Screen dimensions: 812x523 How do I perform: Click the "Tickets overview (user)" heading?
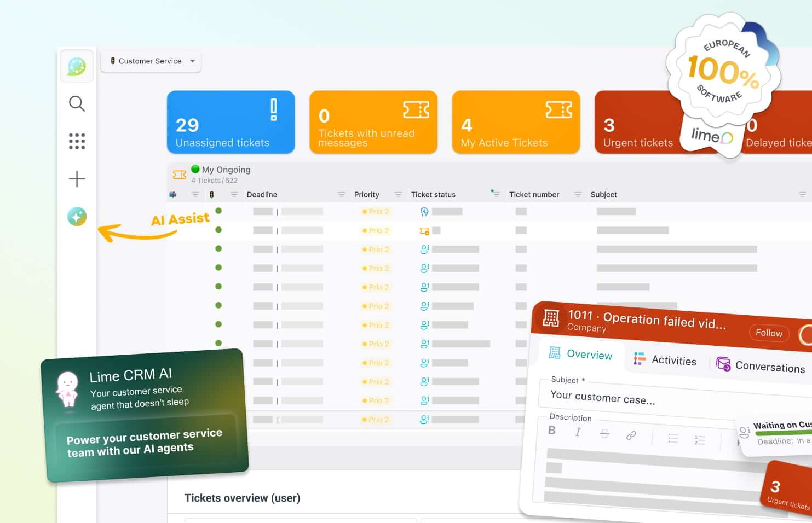coord(242,498)
